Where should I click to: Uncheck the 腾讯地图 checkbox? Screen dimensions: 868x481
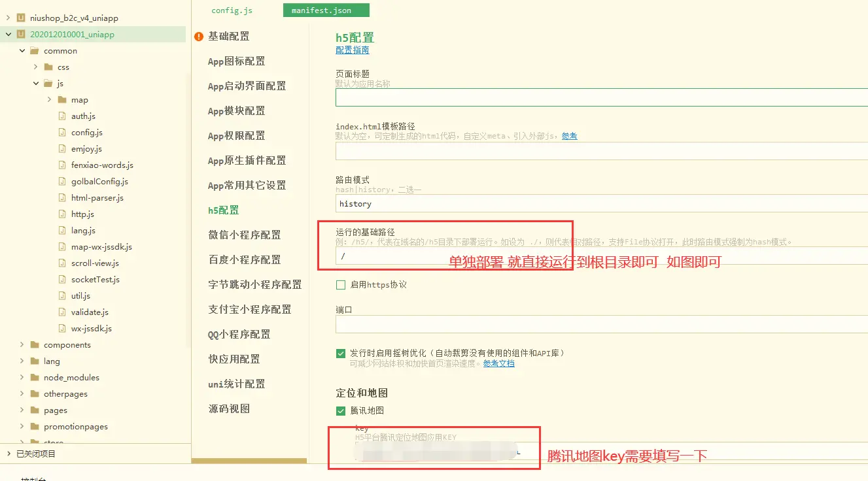coord(340,411)
